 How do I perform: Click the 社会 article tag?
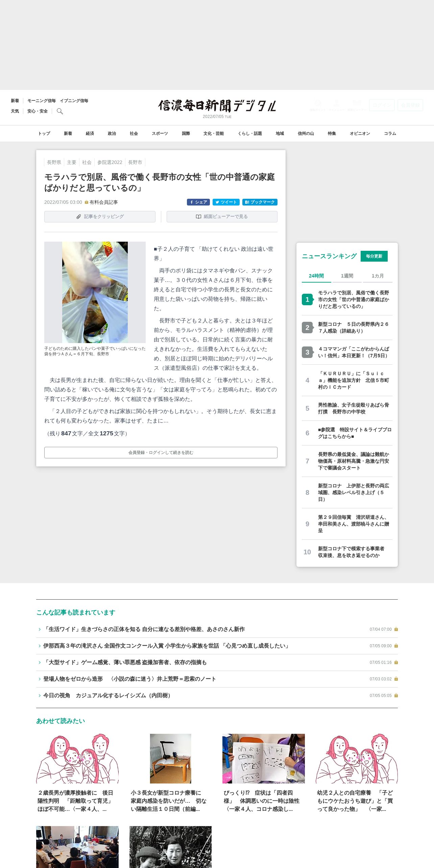click(x=87, y=162)
